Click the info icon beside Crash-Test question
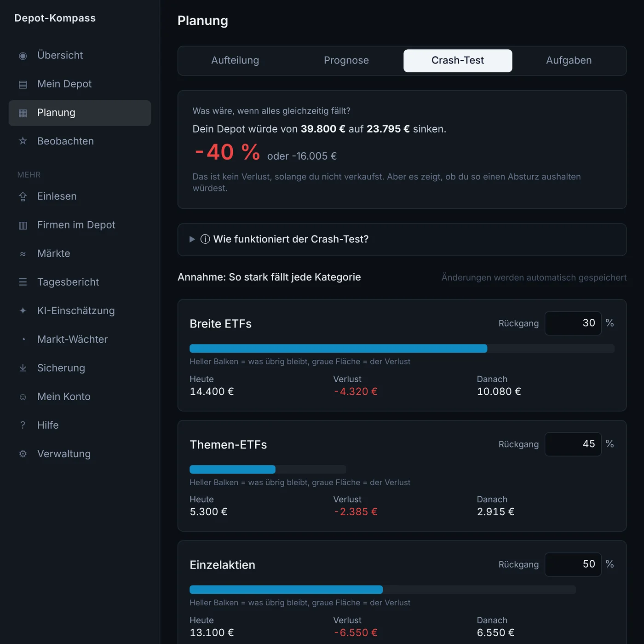 [x=205, y=239]
